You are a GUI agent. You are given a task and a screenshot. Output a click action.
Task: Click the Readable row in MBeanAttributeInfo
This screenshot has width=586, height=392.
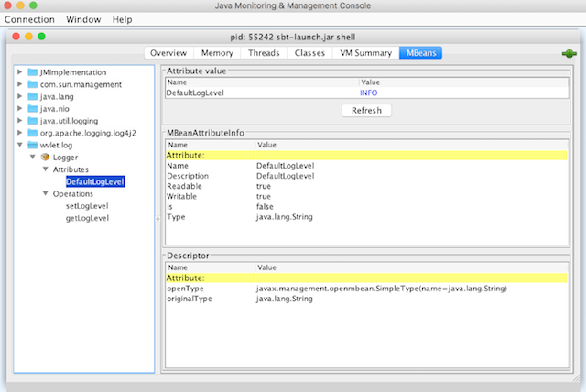pyautogui.click(x=366, y=186)
